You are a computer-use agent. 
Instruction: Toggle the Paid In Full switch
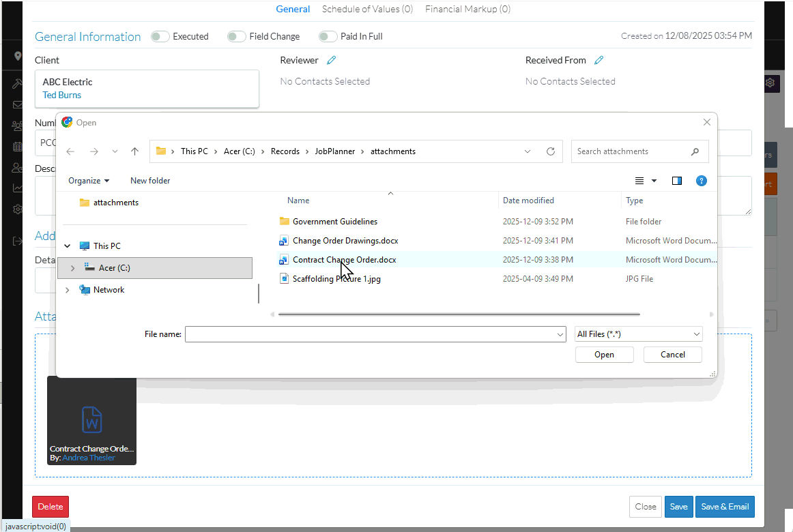(328, 37)
